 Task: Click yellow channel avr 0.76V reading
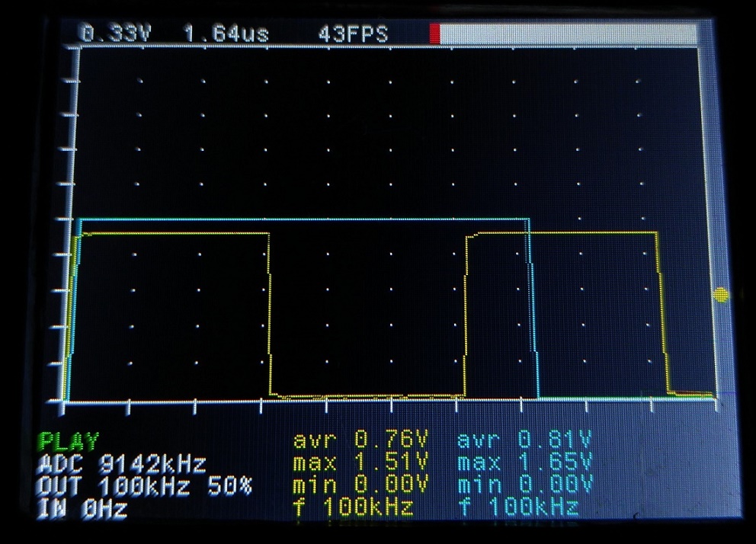[x=361, y=440]
